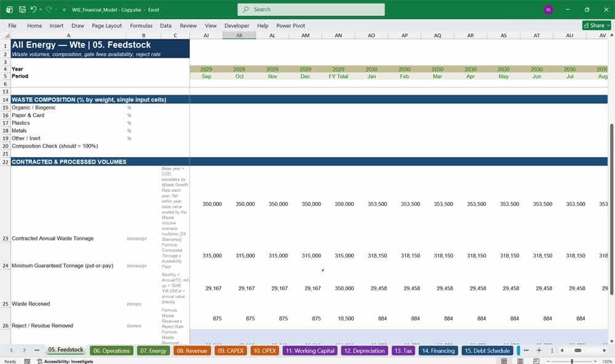Click the horizontal scroll left arrow

click(x=562, y=350)
